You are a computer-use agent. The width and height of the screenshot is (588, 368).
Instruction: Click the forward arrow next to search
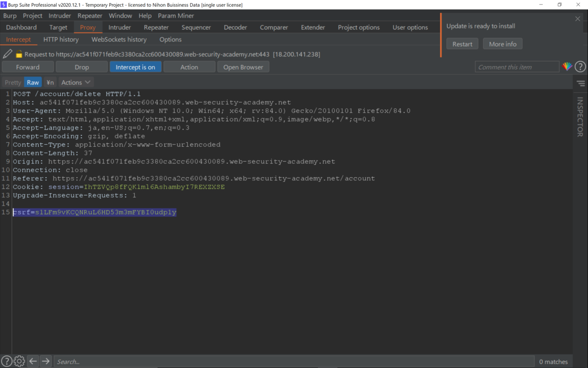coord(45,361)
